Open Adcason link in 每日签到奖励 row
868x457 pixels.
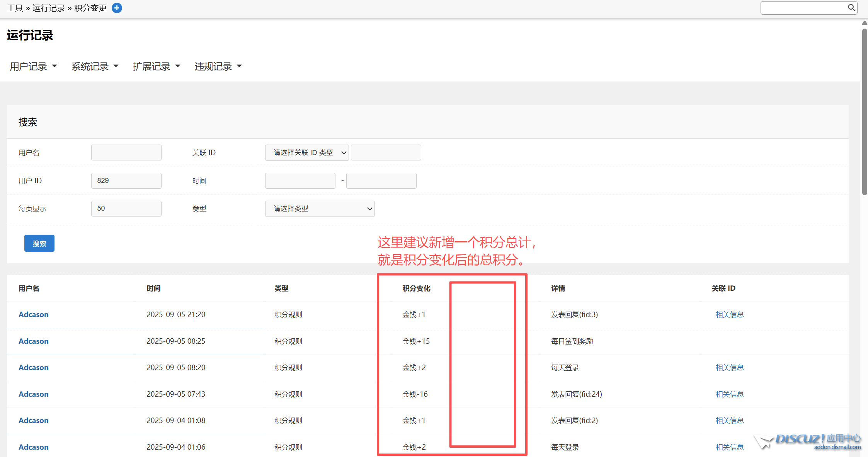(x=34, y=341)
